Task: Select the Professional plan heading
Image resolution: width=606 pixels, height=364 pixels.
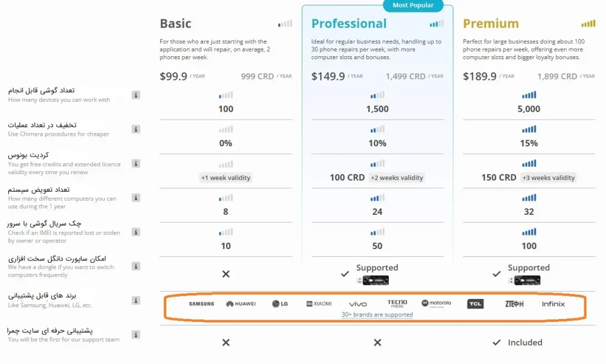Action: click(x=349, y=24)
